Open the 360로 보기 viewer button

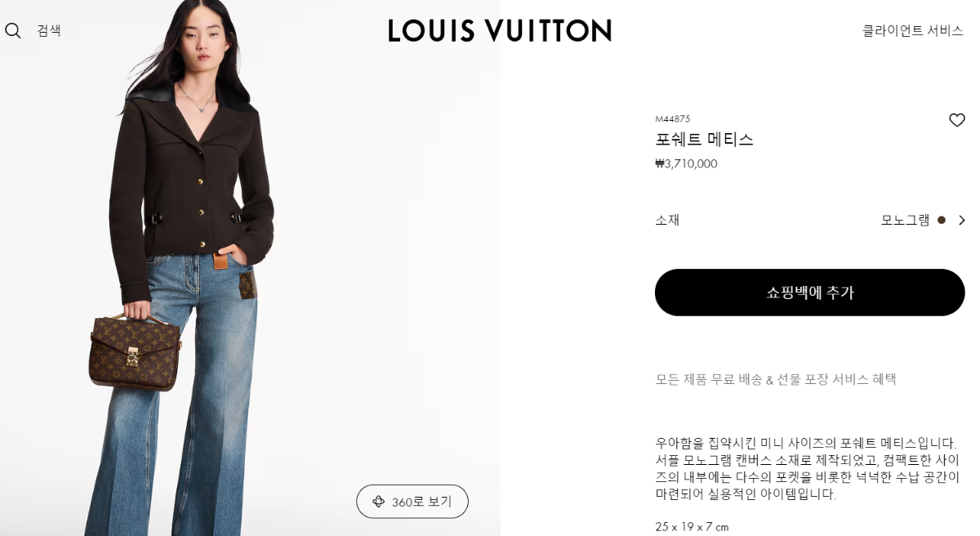point(412,502)
